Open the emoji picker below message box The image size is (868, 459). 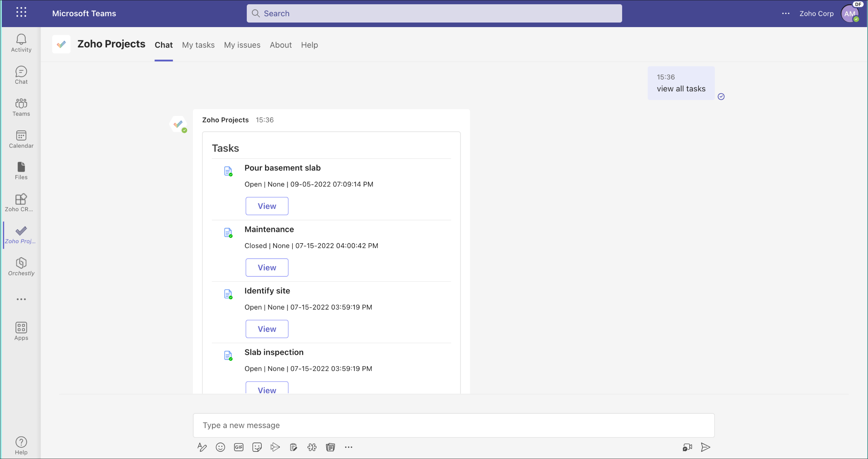tap(220, 447)
